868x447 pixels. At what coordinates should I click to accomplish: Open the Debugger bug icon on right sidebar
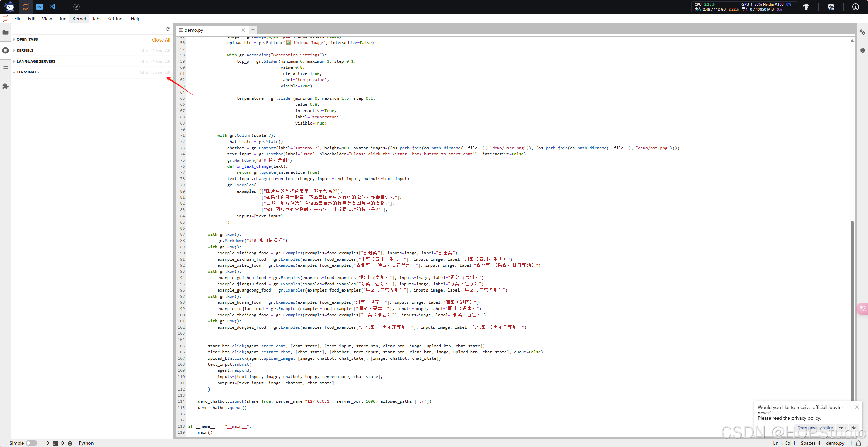(863, 50)
